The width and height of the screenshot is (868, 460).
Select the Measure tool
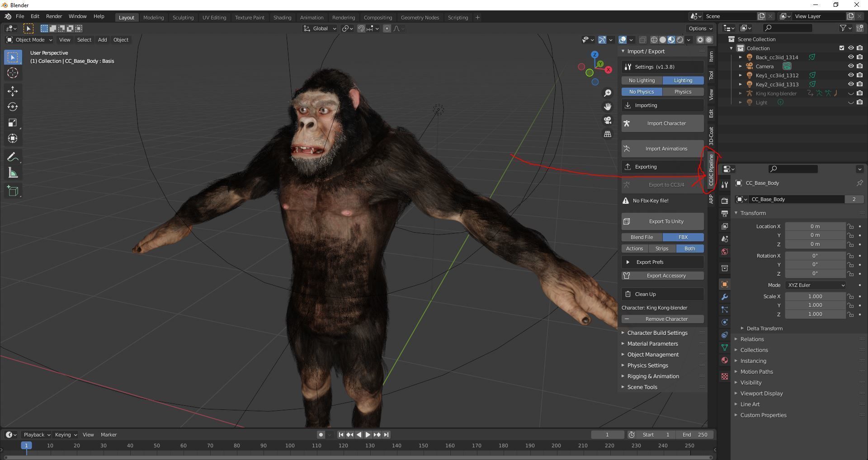(x=13, y=173)
